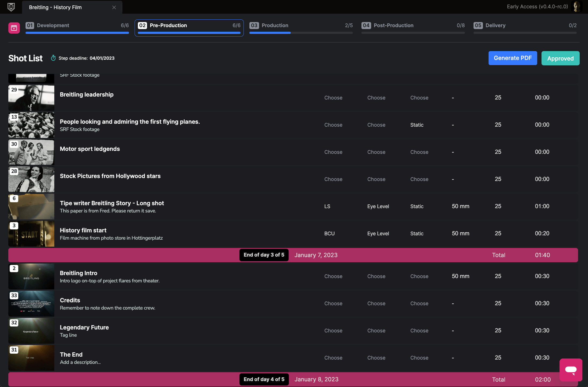Click the Production progress bar
Image resolution: width=588 pixels, height=387 pixels.
tap(301, 33)
